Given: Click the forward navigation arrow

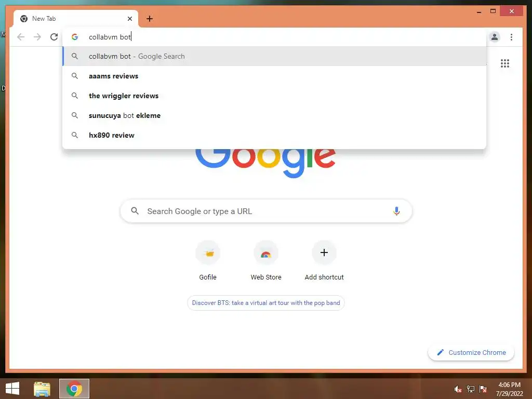Looking at the screenshot, I should [x=37, y=37].
